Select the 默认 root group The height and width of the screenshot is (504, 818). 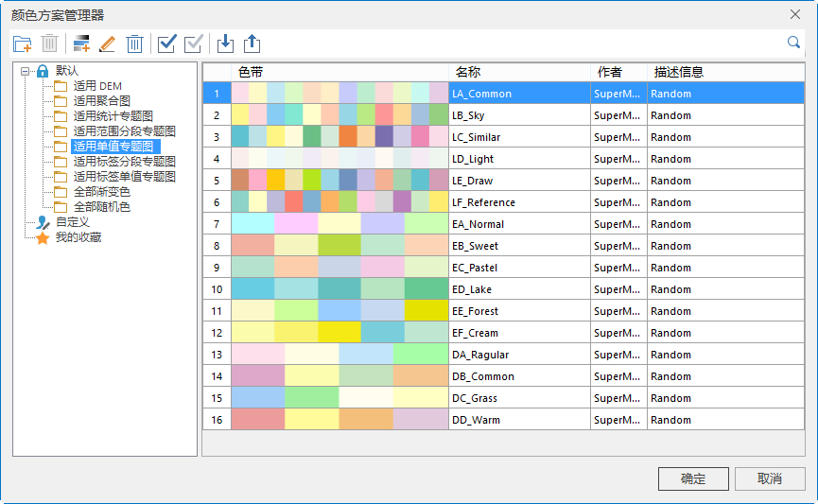(x=67, y=70)
